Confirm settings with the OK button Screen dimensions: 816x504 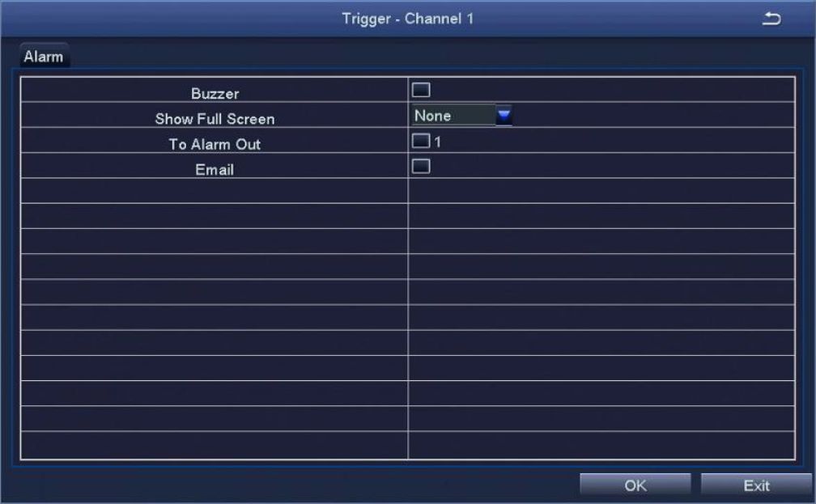635,485
